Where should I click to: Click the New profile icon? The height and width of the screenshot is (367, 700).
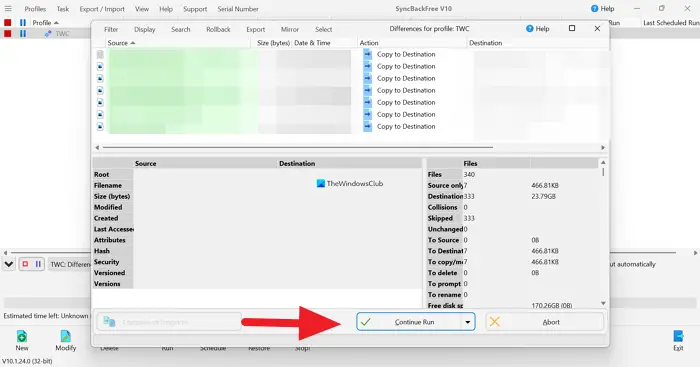coord(21,336)
